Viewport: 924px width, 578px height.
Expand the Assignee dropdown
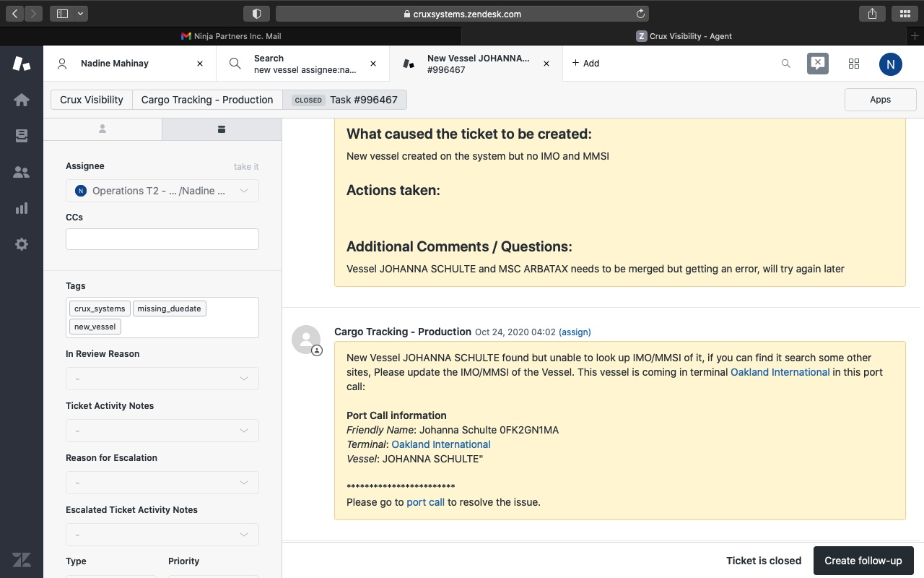point(162,191)
